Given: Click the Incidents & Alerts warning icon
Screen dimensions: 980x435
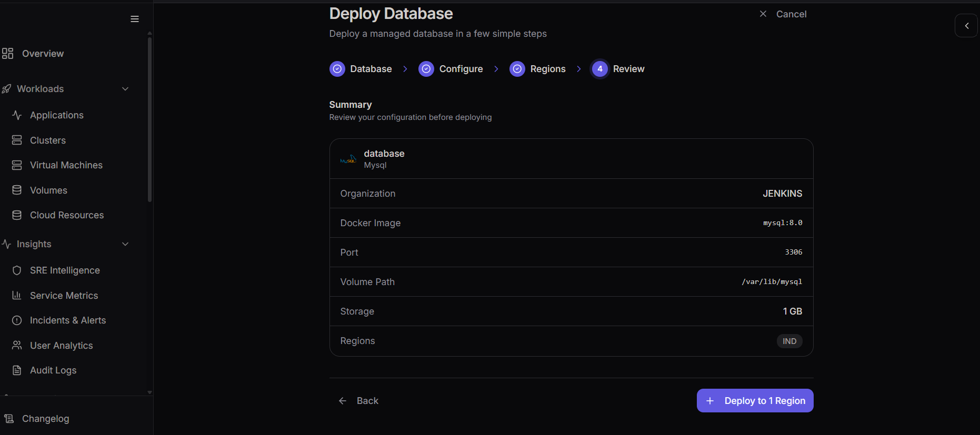Looking at the screenshot, I should [17, 320].
